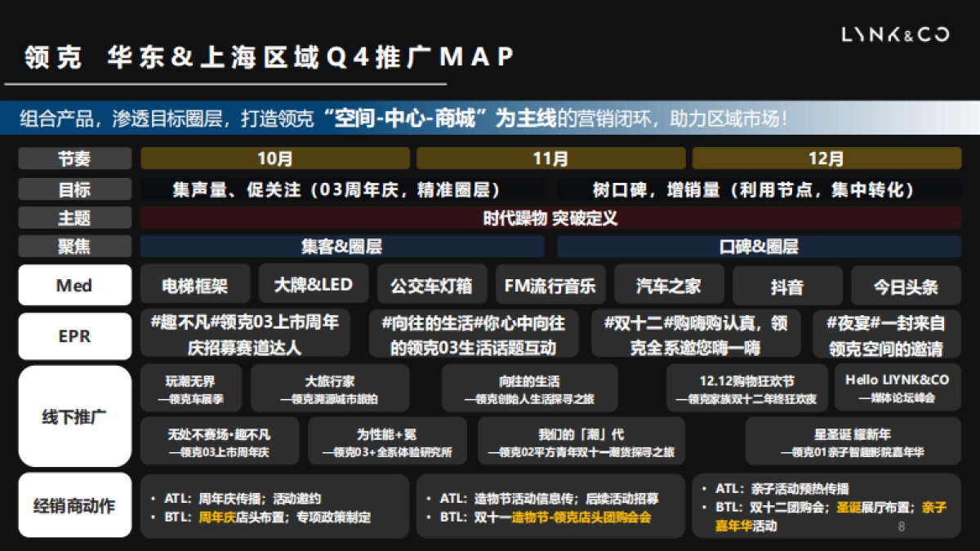Select the 集客&圈层 focus bar
Image resolution: width=980 pixels, height=551 pixels.
coord(343,246)
